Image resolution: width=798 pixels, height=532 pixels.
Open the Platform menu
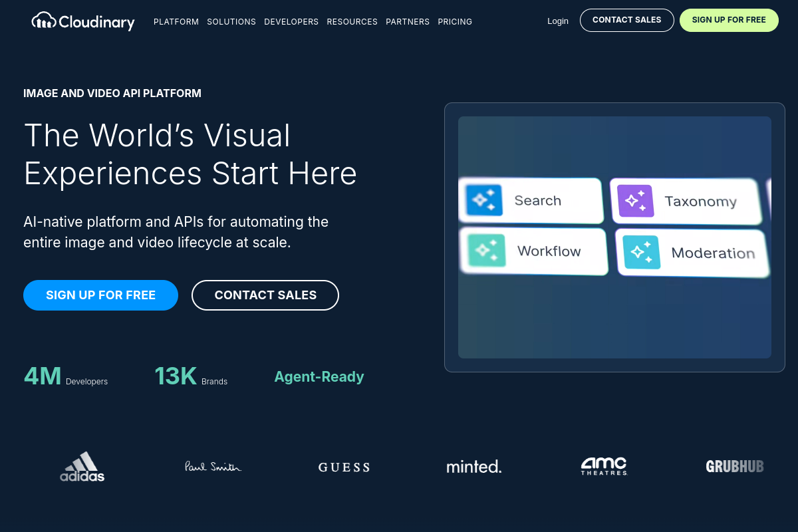(176, 22)
